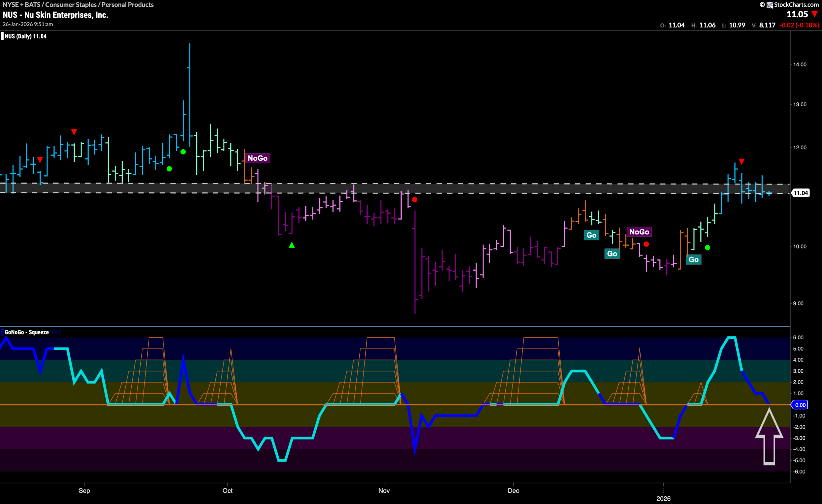Click the -6.00 oscillator axis label

pyautogui.click(x=799, y=472)
